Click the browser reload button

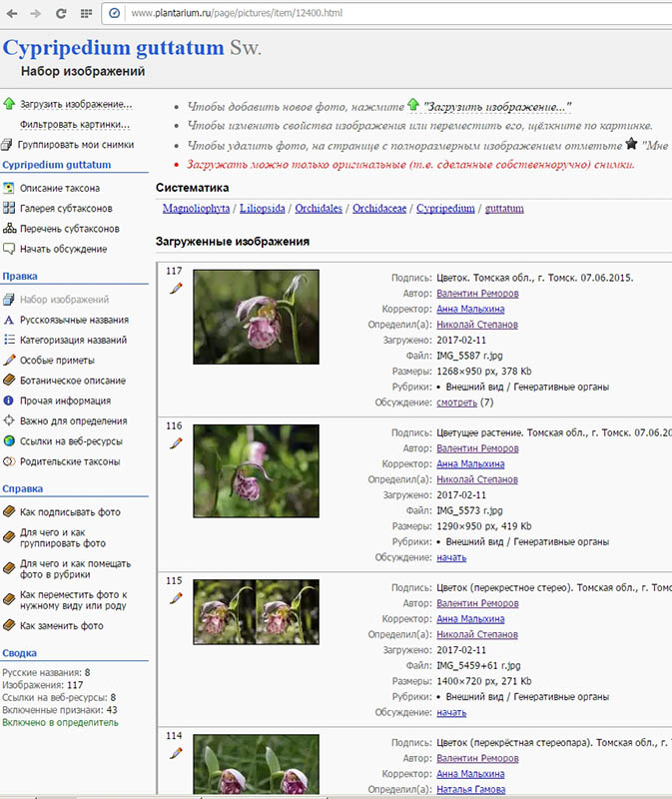point(61,14)
